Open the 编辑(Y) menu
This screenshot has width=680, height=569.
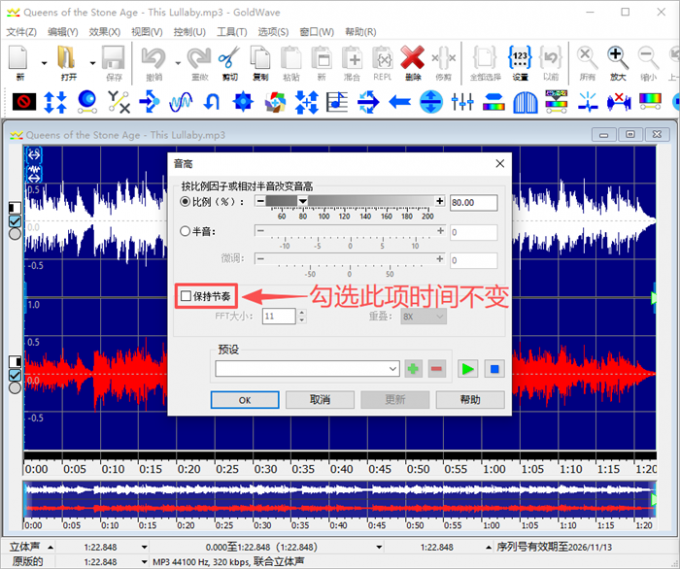tap(63, 32)
